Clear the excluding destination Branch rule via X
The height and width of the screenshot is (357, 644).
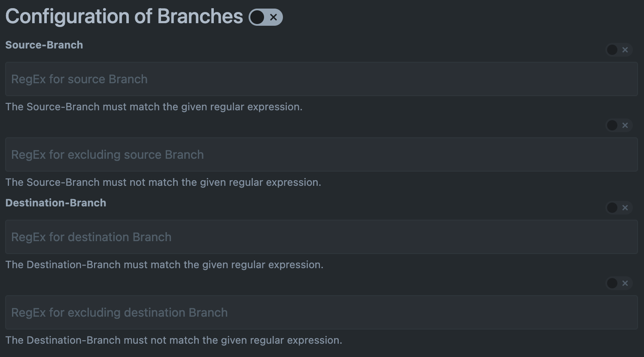click(x=626, y=283)
